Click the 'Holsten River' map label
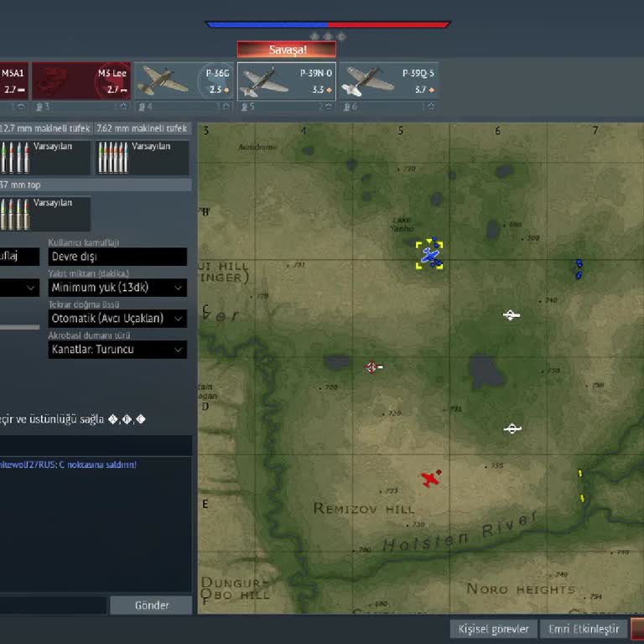Screen dimensions: 644x644 (460, 532)
